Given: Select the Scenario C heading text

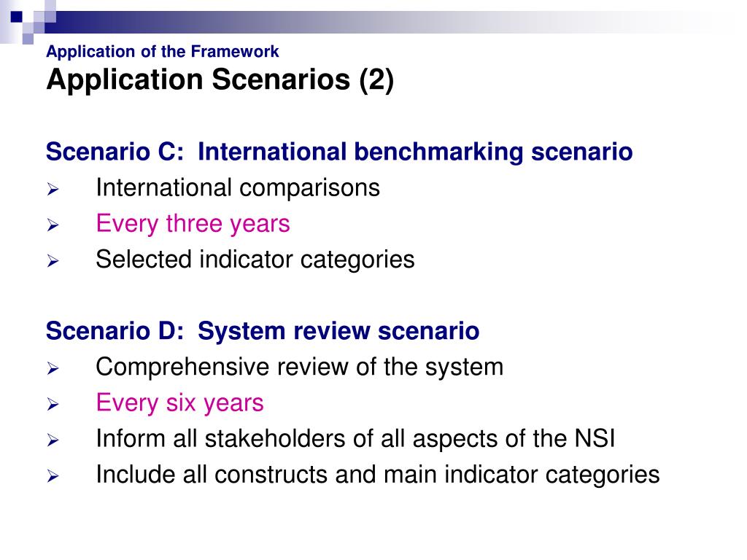Looking at the screenshot, I should [x=339, y=152].
